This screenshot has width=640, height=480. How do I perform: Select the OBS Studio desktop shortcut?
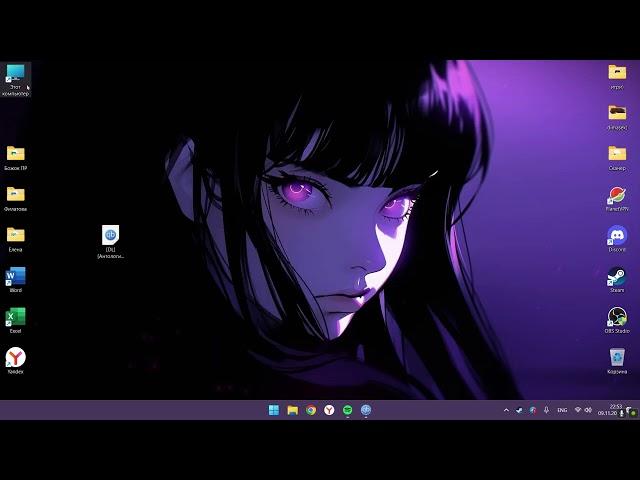pos(617,320)
